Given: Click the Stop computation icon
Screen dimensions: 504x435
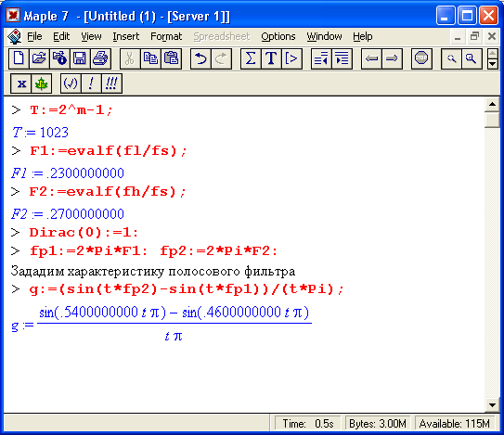Looking at the screenshot, I should (x=421, y=58).
